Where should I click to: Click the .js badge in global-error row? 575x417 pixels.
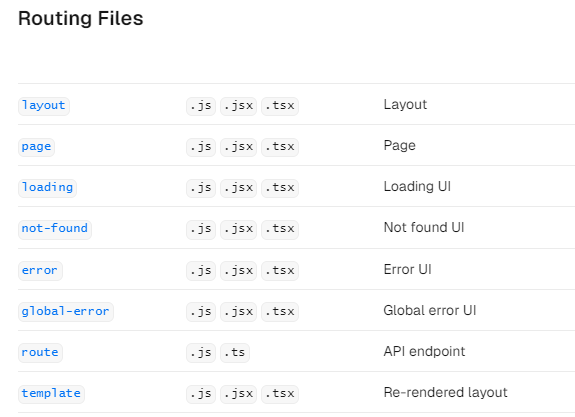point(201,312)
